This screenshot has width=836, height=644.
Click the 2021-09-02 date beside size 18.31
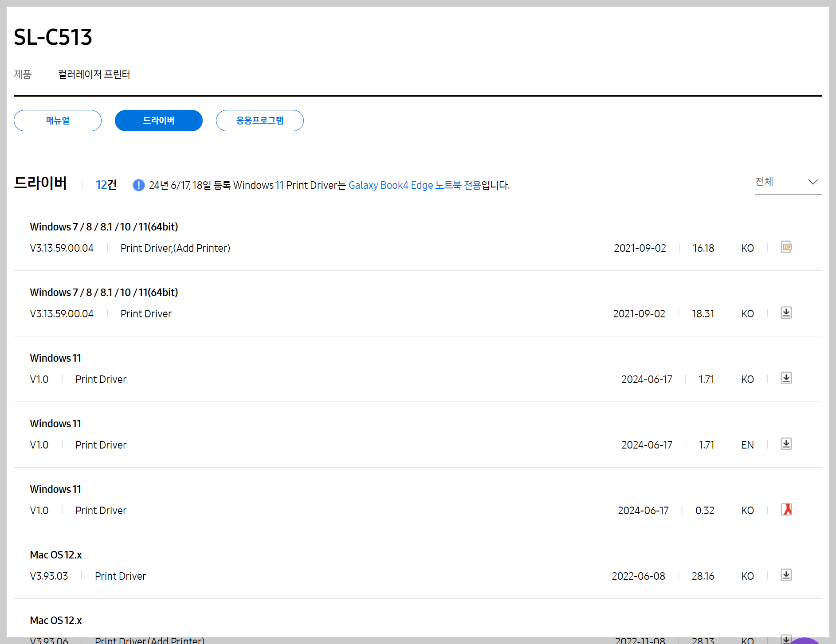[639, 314]
